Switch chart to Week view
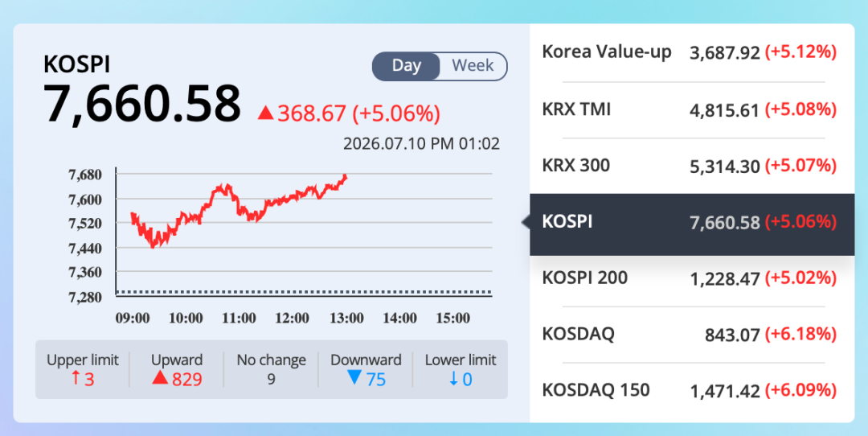The height and width of the screenshot is (436, 868). (x=473, y=66)
